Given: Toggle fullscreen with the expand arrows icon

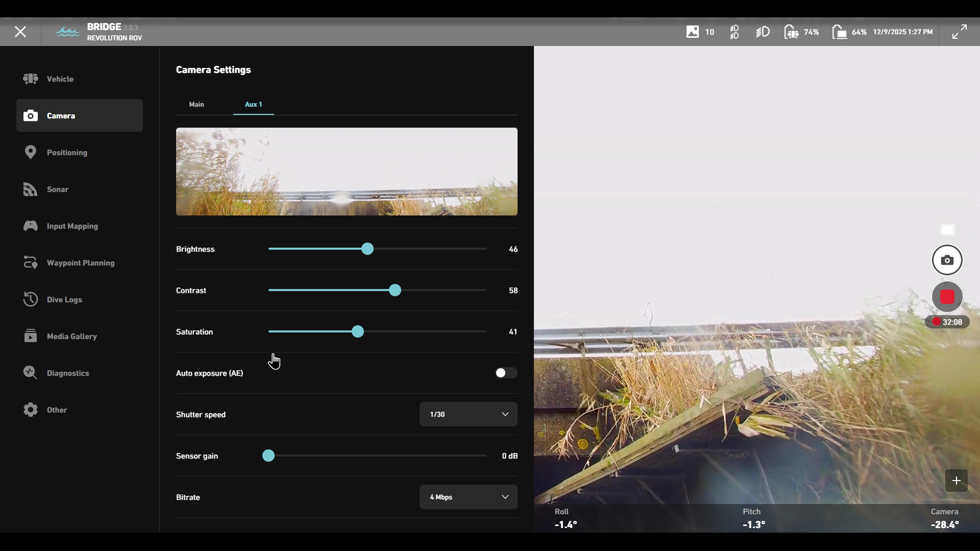Looking at the screenshot, I should [x=959, y=32].
